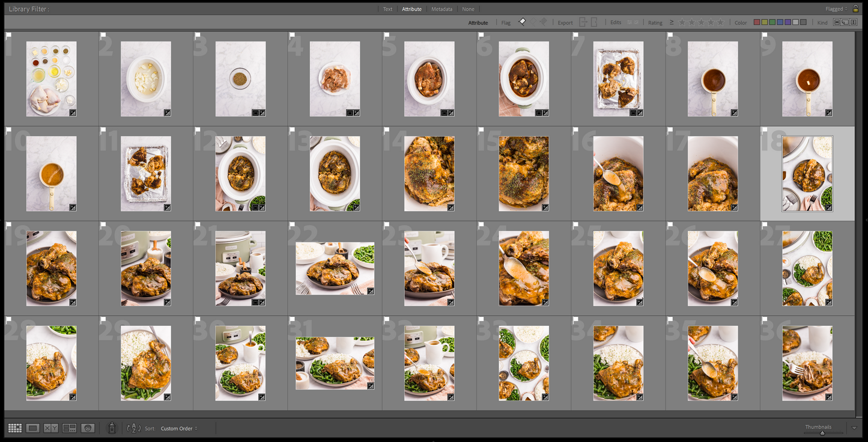The width and height of the screenshot is (868, 442).
Task: Open People view
Action: (x=88, y=428)
